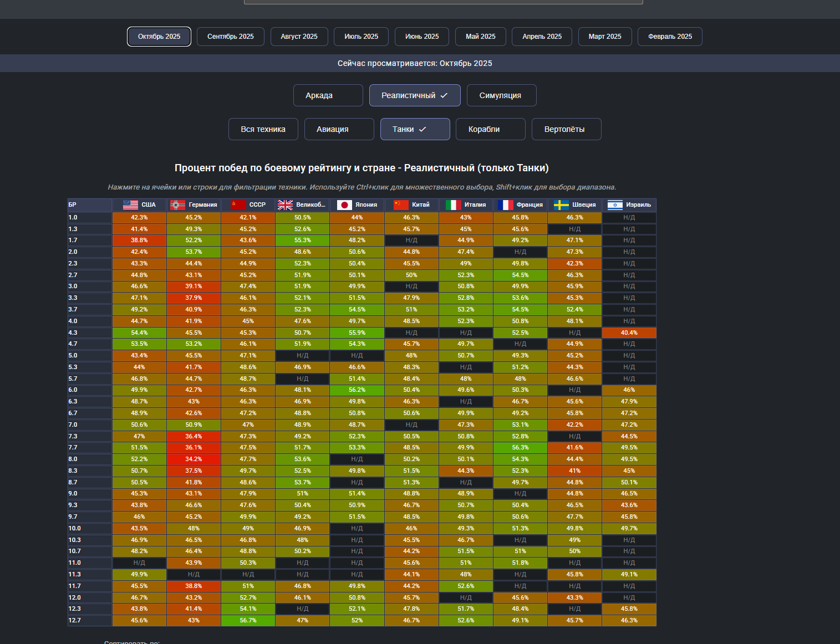Click Великобритания 55.3% cell in row 1.7
This screenshot has height=644, width=840.
pyautogui.click(x=303, y=241)
